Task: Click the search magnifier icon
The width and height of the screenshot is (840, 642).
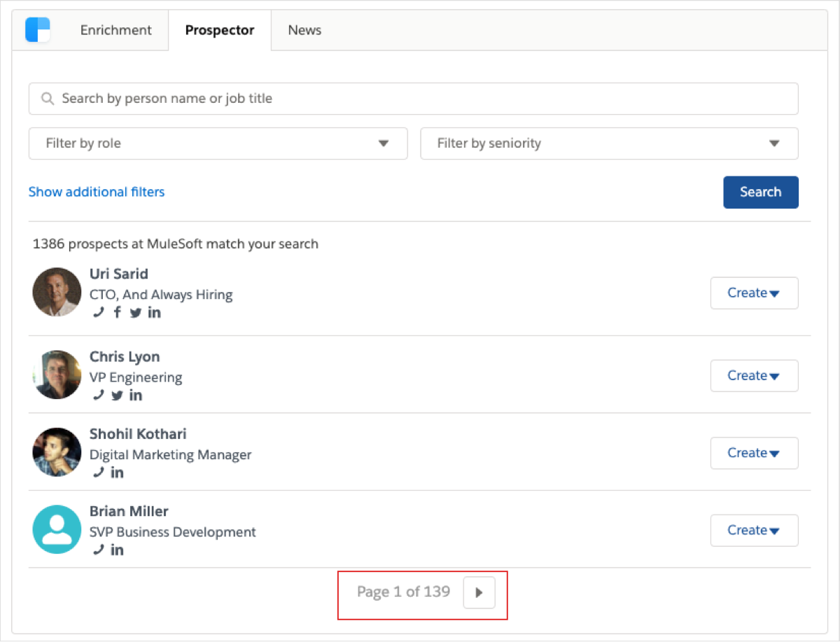Action: click(x=48, y=99)
